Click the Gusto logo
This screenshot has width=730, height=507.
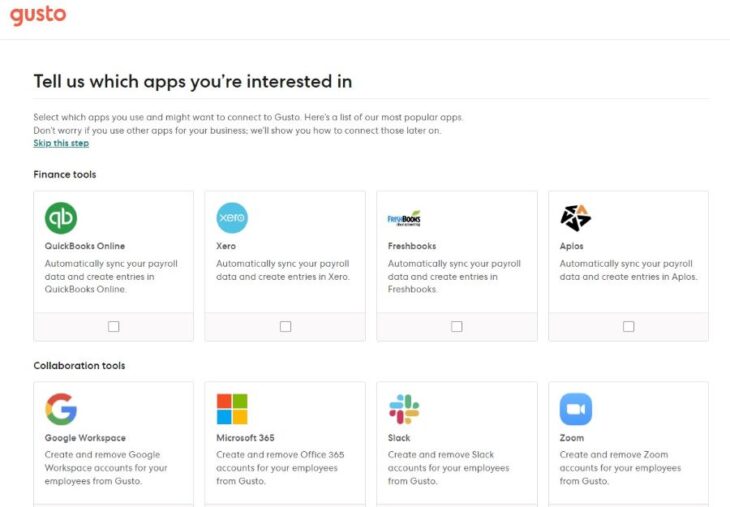coord(38,16)
